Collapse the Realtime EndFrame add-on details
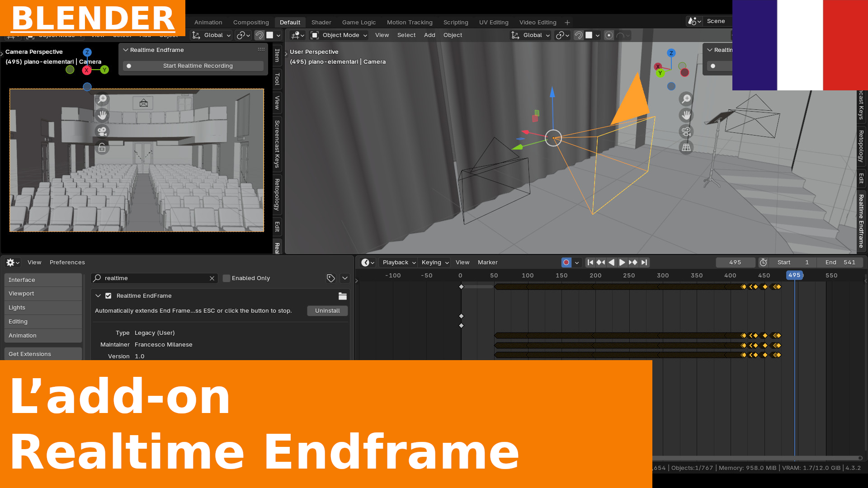Screen dimensions: 868x488 coord(98,296)
